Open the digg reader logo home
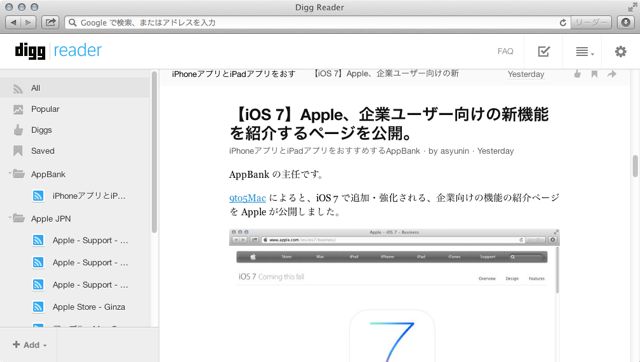Viewport: 640px width, 362px height. [x=58, y=51]
